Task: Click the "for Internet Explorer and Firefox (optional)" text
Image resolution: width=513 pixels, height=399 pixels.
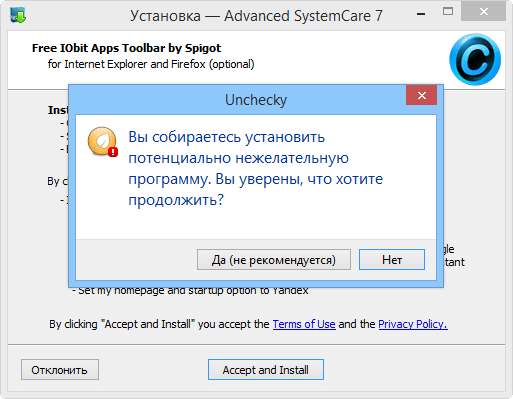Action: pyautogui.click(x=151, y=64)
